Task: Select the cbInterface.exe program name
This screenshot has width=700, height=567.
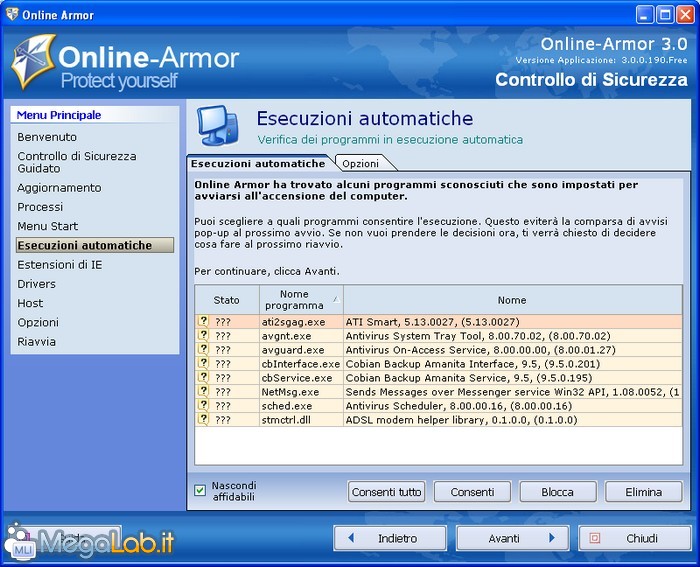Action: point(301,364)
